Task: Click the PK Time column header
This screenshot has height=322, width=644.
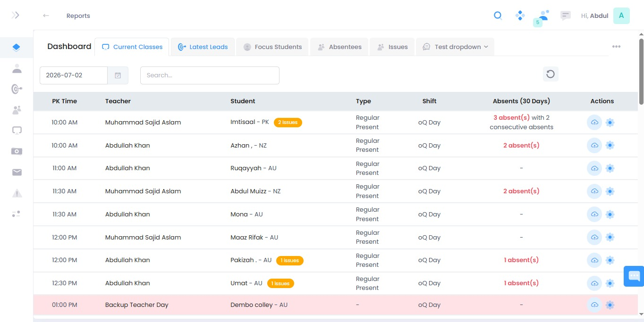Action: [64, 101]
